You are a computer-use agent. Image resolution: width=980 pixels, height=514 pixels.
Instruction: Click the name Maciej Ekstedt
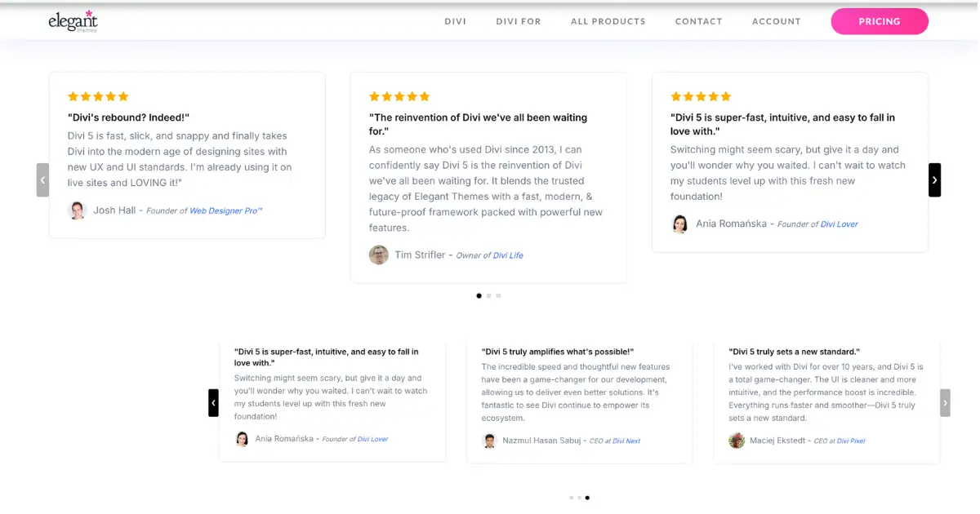coord(777,441)
